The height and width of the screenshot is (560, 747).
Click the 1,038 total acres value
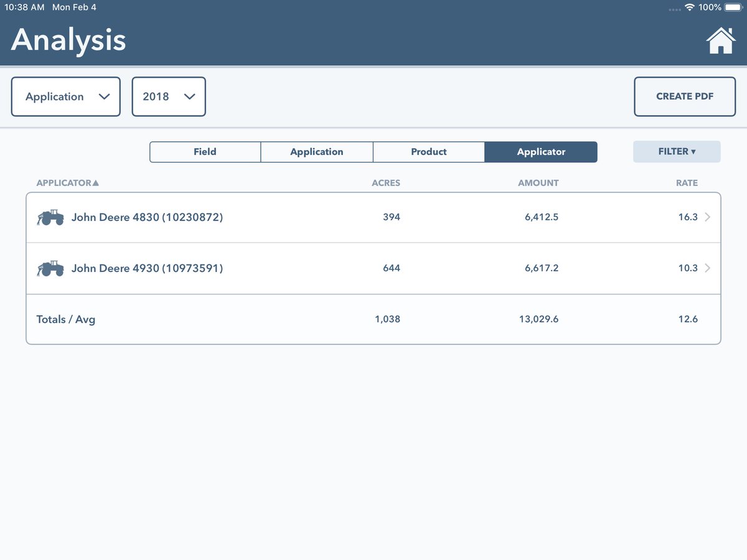tap(388, 319)
